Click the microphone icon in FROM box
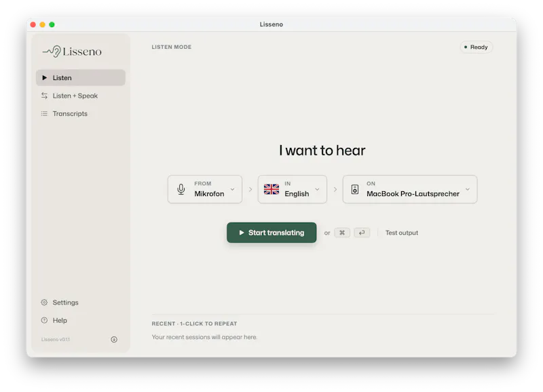The height and width of the screenshot is (392, 543). pyautogui.click(x=181, y=189)
